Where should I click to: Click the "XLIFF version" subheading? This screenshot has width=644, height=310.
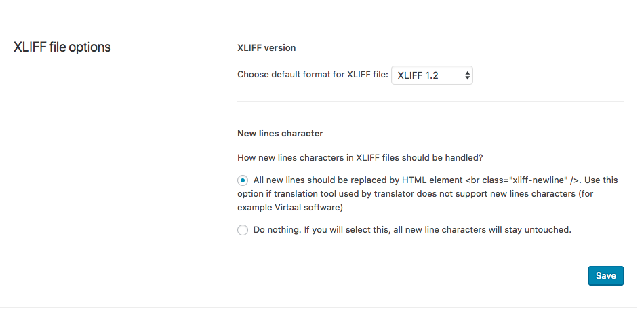pos(266,48)
